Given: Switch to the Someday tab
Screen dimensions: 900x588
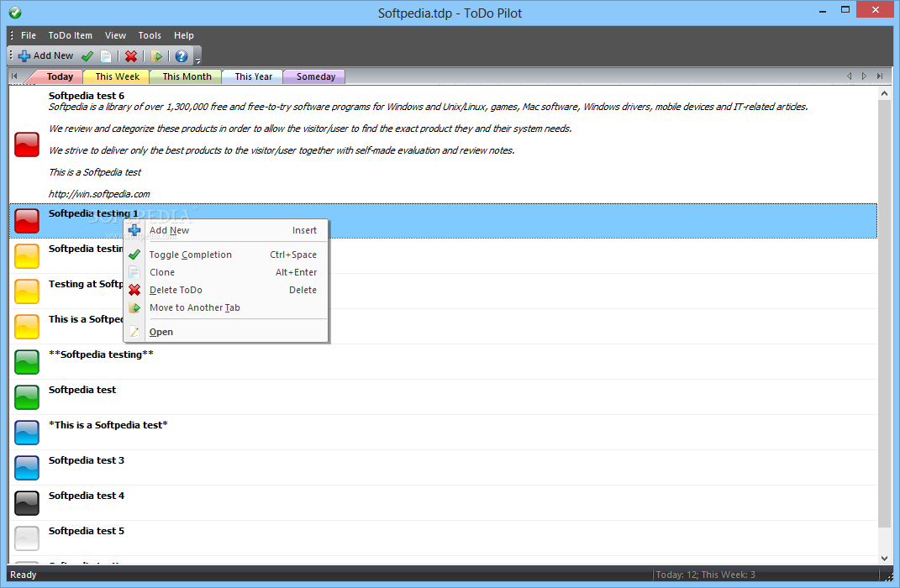Looking at the screenshot, I should (x=316, y=76).
